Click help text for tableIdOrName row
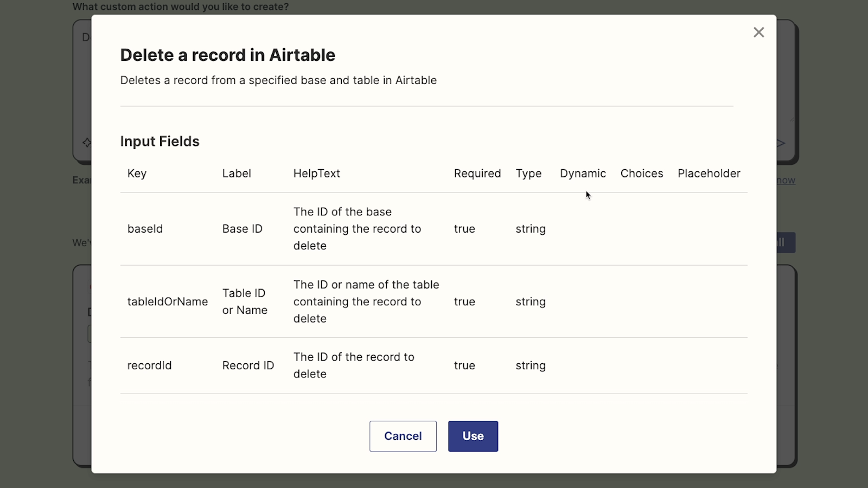Screen dimensions: 868x488 tap(366, 301)
